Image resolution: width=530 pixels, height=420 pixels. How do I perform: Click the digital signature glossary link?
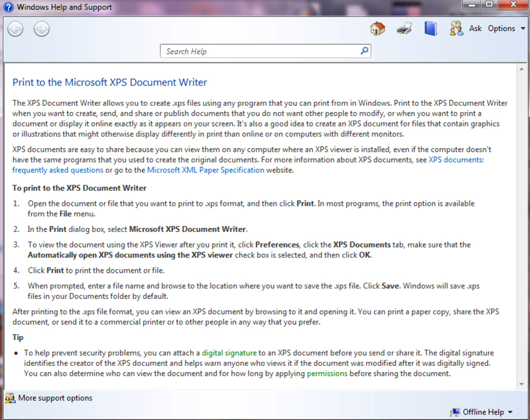coord(229,353)
